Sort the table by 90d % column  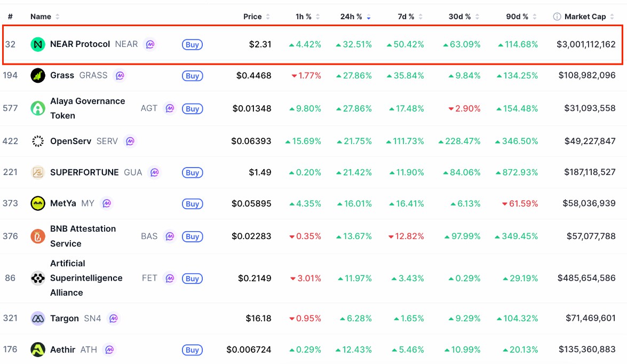pyautogui.click(x=521, y=17)
